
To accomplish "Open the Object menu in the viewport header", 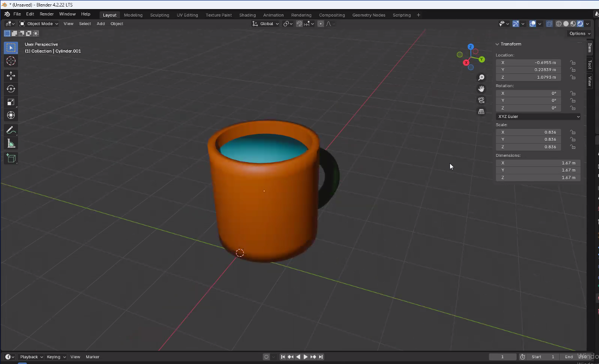I will pos(117,24).
